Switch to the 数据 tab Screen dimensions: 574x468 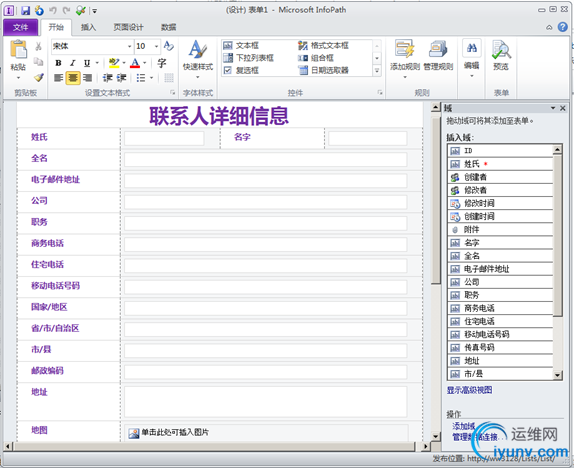(168, 27)
